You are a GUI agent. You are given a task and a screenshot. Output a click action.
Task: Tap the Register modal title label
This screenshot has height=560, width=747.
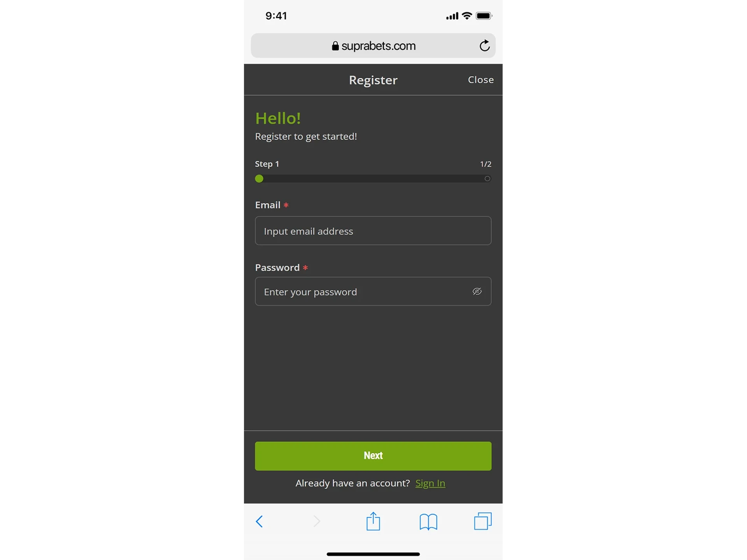(373, 79)
